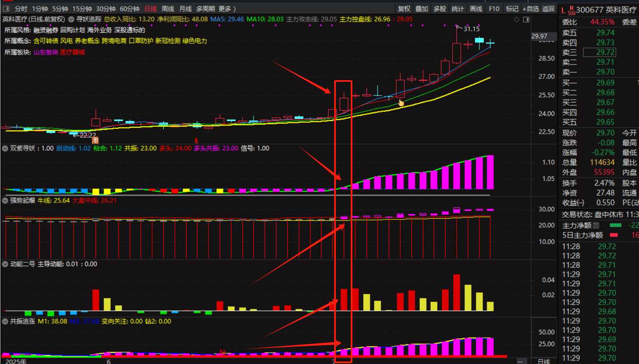
Task: Open the 主力净额 details list icon
Action: coord(596,225)
